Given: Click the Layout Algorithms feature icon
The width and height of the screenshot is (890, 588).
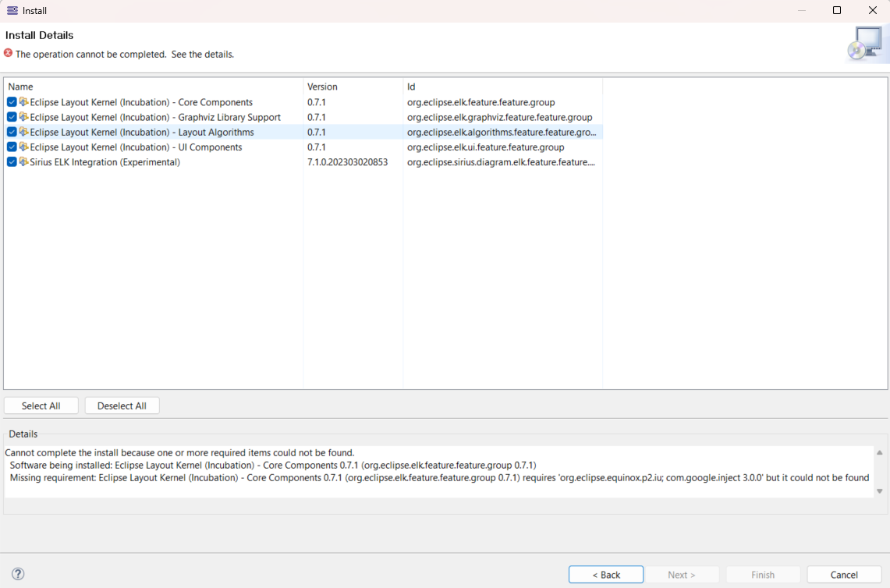Looking at the screenshot, I should coord(23,132).
